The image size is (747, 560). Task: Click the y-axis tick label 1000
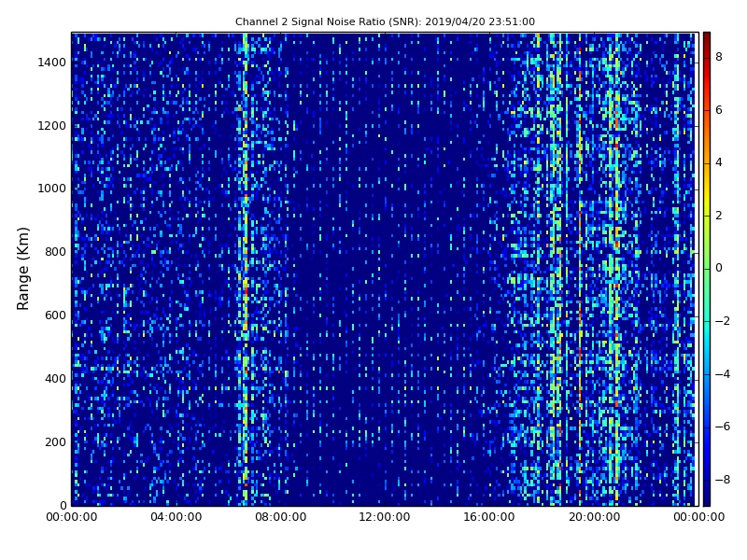pyautogui.click(x=52, y=189)
